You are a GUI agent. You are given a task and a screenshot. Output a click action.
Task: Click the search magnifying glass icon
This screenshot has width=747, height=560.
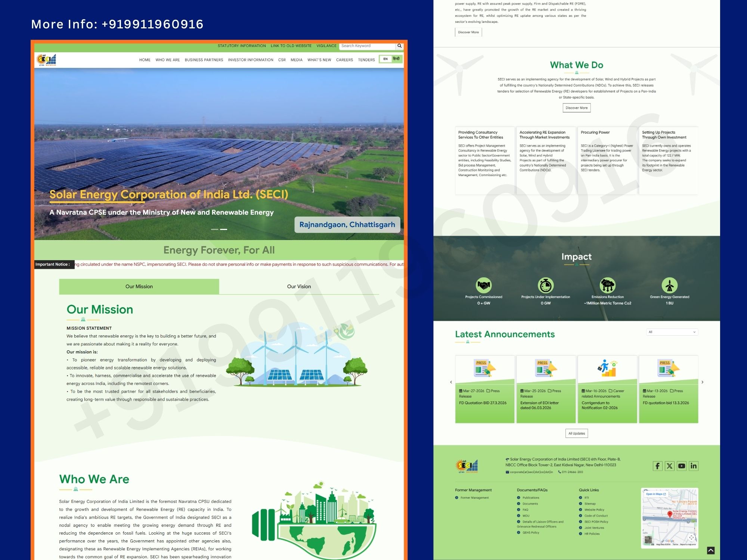(399, 46)
